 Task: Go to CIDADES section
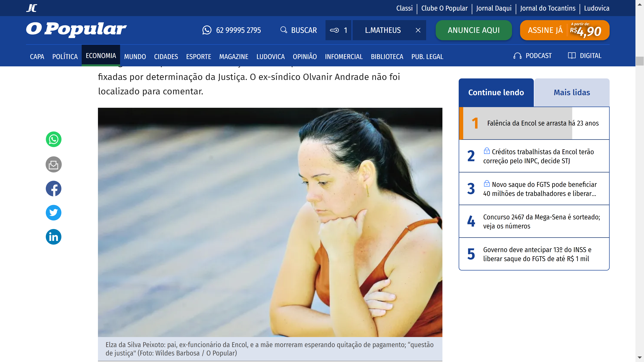coord(166,57)
